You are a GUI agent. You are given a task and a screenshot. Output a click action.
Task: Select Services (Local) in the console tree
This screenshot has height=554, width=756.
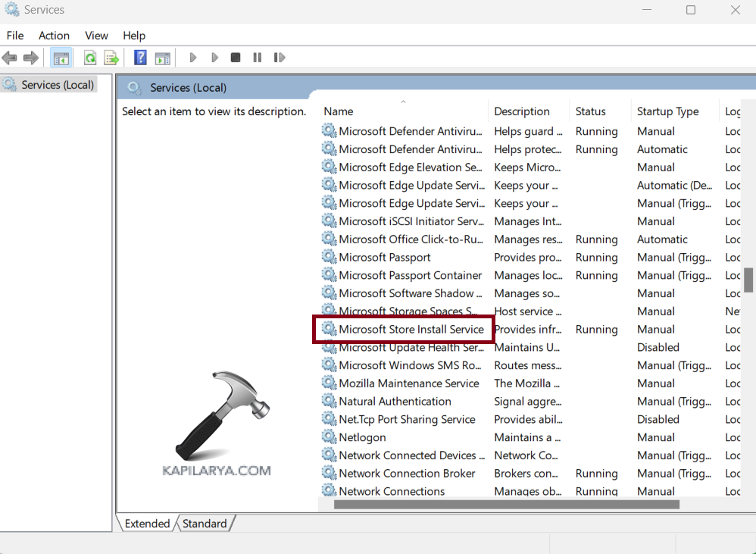(58, 85)
